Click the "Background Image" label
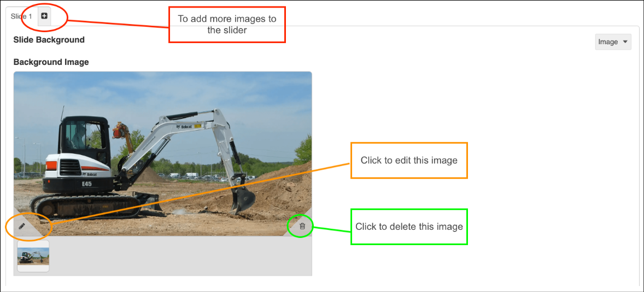Image resolution: width=644 pixels, height=292 pixels. [51, 62]
